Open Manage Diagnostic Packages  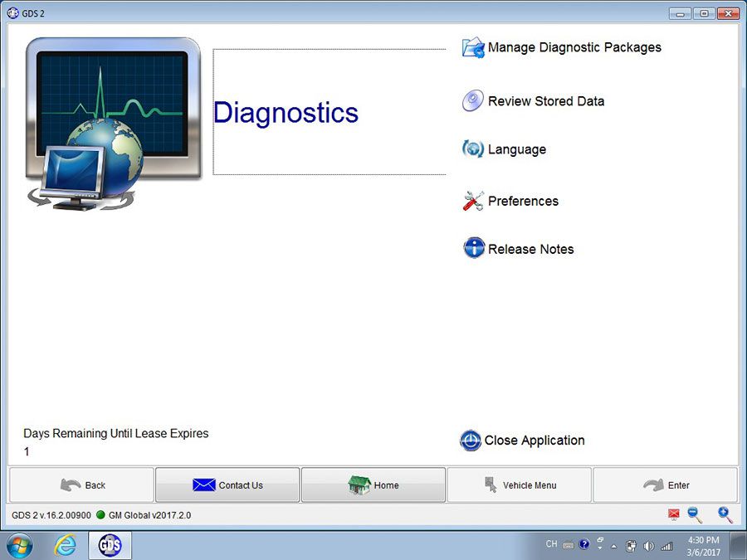coord(574,47)
